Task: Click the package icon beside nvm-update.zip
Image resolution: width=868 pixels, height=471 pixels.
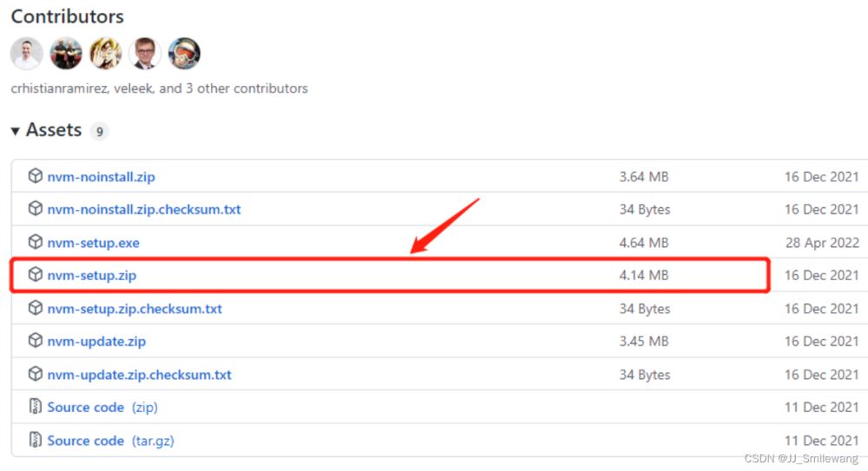Action: pyautogui.click(x=35, y=341)
